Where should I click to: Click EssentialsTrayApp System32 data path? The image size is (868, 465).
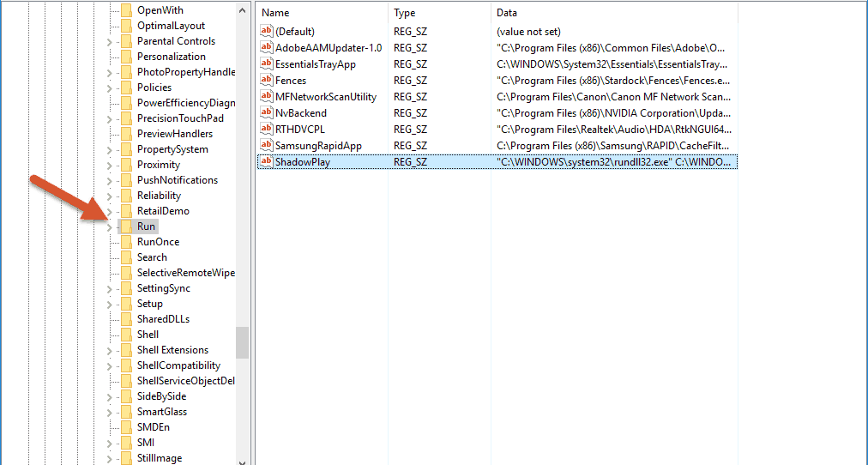click(612, 64)
